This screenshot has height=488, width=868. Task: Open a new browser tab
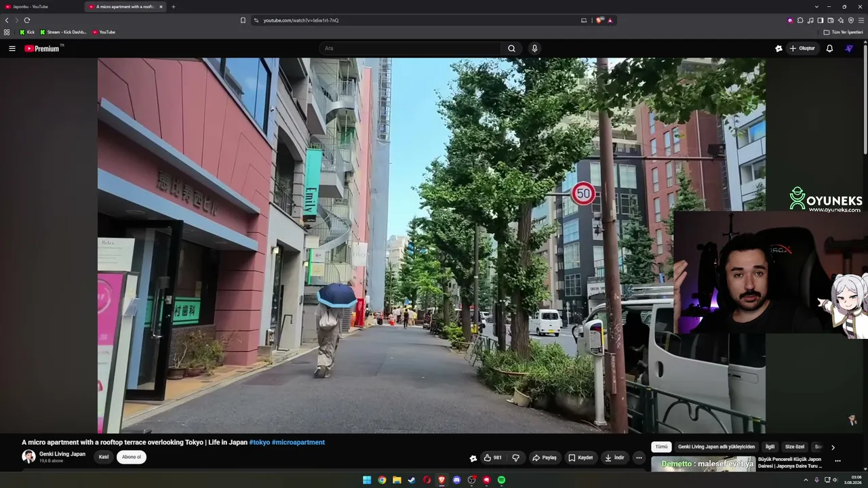[173, 7]
